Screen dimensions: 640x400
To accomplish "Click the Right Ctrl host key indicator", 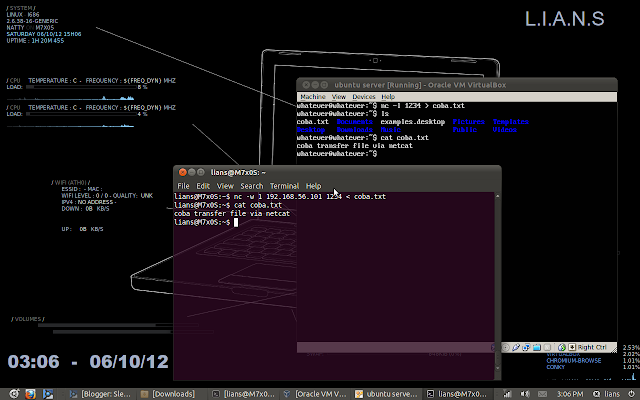I will [x=592, y=347].
